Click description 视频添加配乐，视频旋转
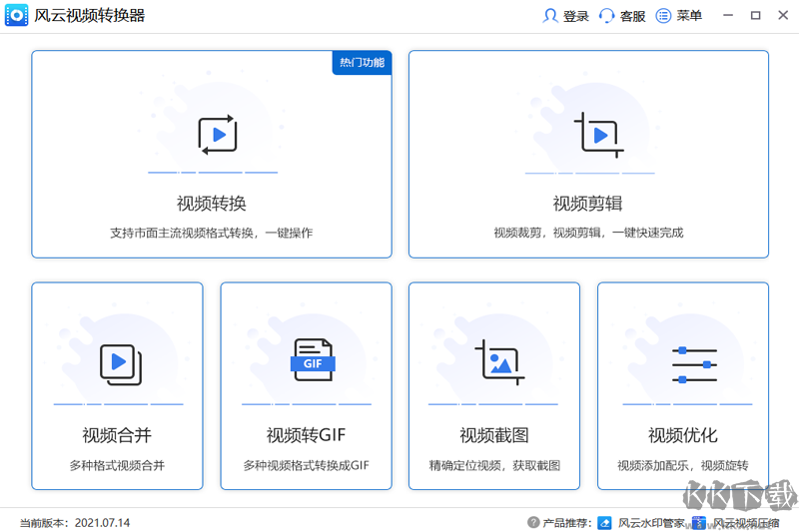 (683, 465)
